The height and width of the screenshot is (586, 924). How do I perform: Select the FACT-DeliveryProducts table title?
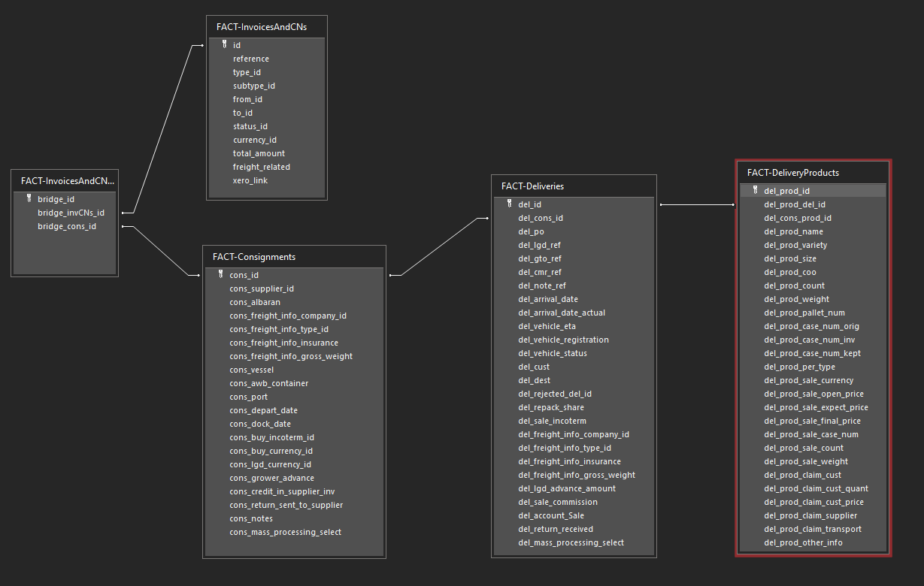793,173
